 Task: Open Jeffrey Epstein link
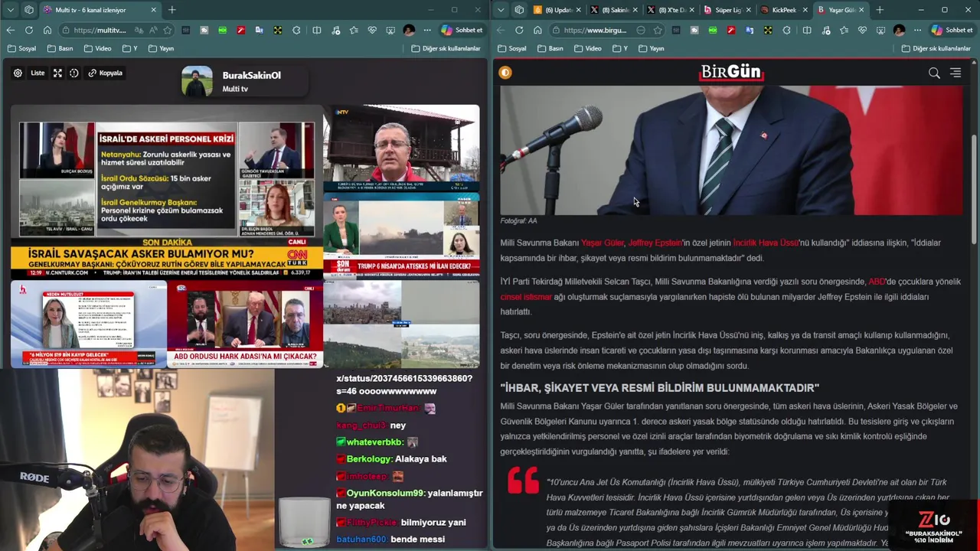tap(655, 243)
